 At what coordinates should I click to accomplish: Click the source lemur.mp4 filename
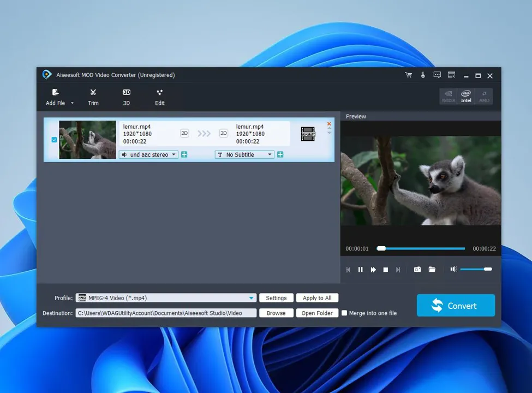(x=137, y=127)
